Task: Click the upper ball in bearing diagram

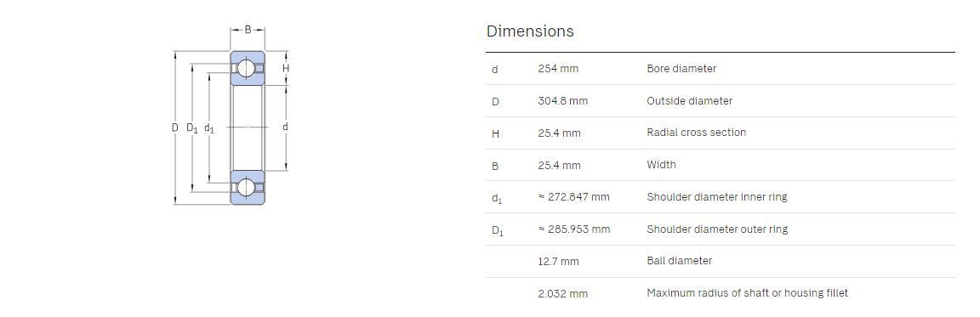Action: click(246, 67)
